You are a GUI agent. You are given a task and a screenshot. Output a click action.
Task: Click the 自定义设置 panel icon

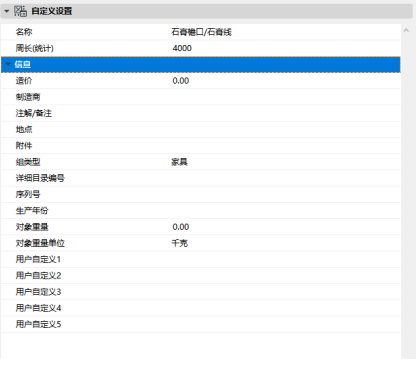click(20, 11)
